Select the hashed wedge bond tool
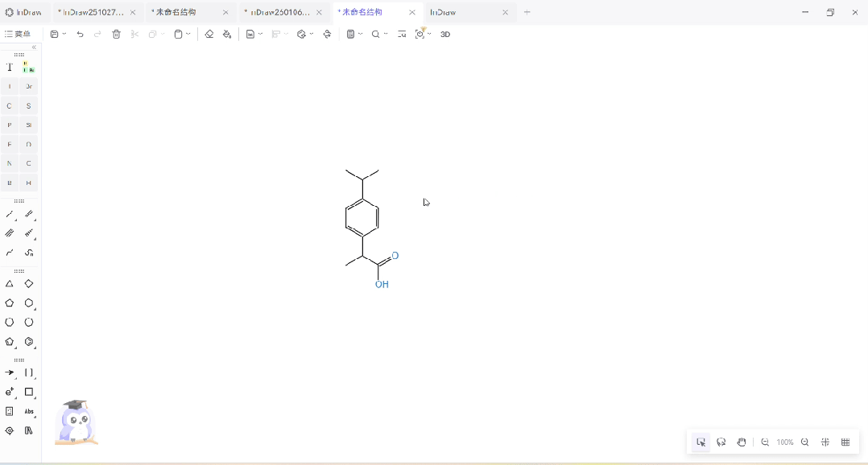The image size is (868, 465). (x=29, y=233)
